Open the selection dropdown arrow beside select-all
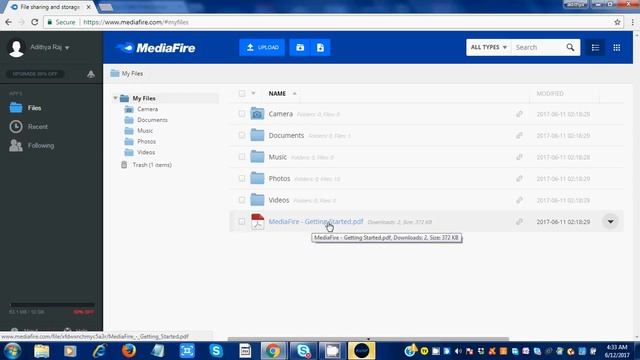The height and width of the screenshot is (360, 640). click(x=253, y=93)
